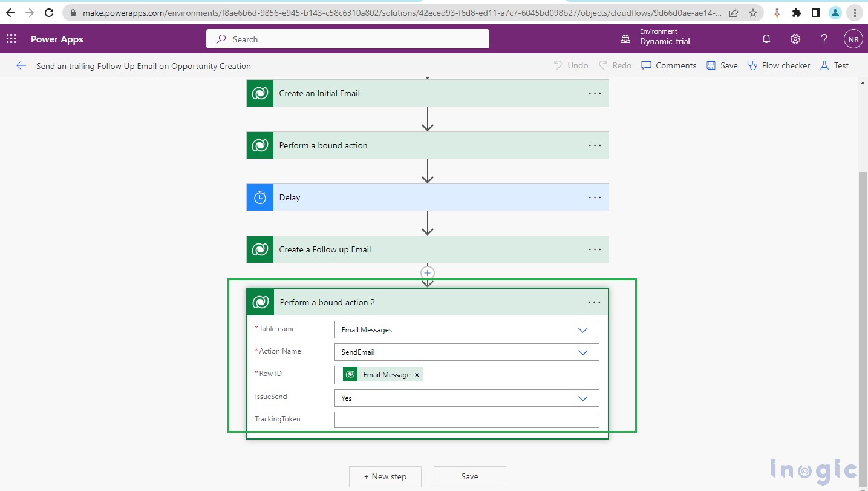The height and width of the screenshot is (491, 868).
Task: Open the Power Apps waffle menu
Action: click(x=11, y=39)
